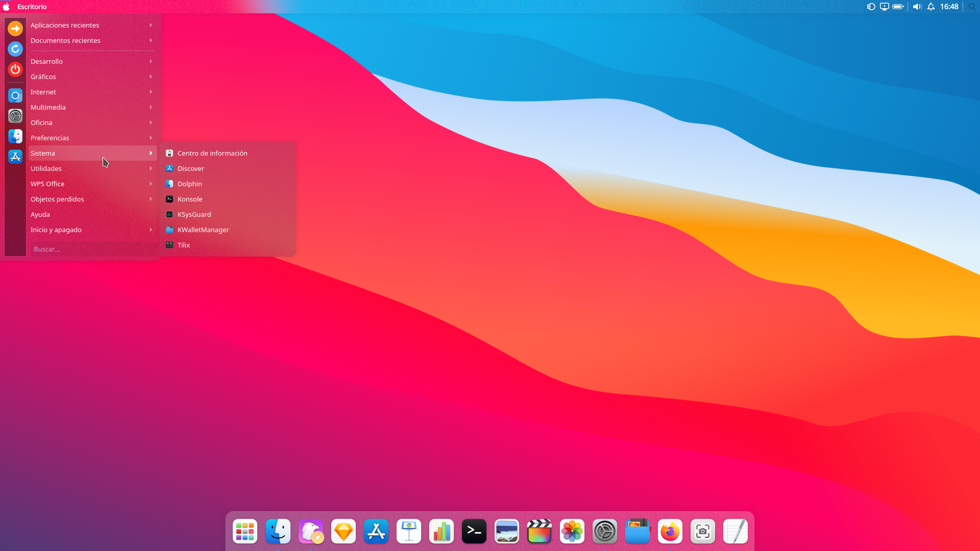Launch Numbers chart icon in dock
The image size is (980, 551).
tap(442, 532)
